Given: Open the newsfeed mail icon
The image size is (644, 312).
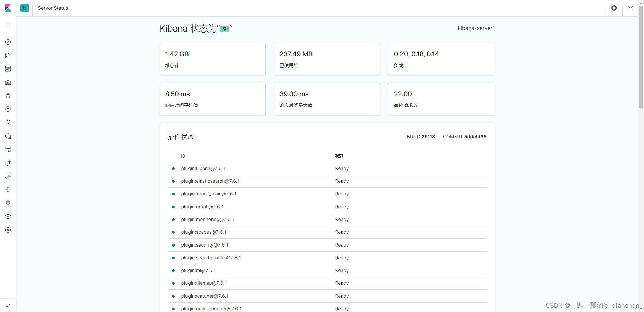Looking at the screenshot, I should coord(630,8).
